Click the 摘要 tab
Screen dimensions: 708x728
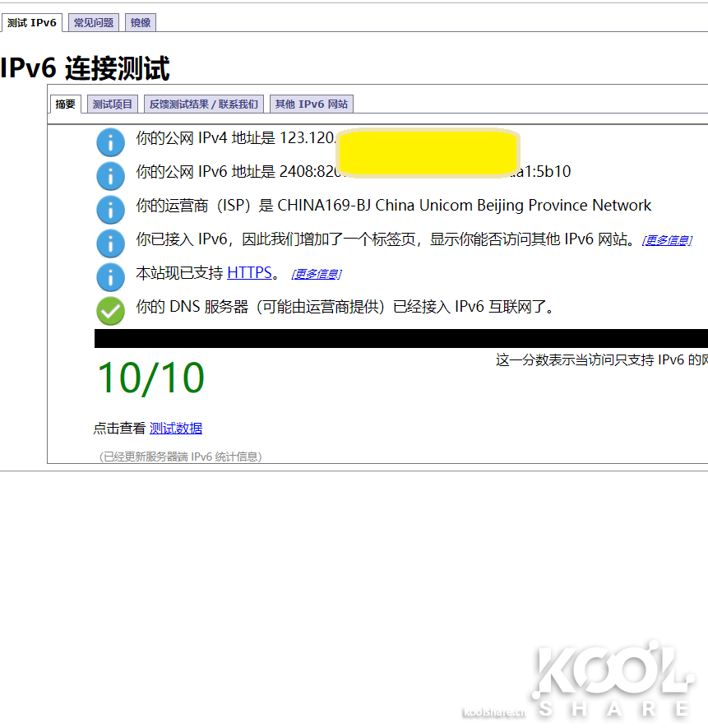coord(65,103)
